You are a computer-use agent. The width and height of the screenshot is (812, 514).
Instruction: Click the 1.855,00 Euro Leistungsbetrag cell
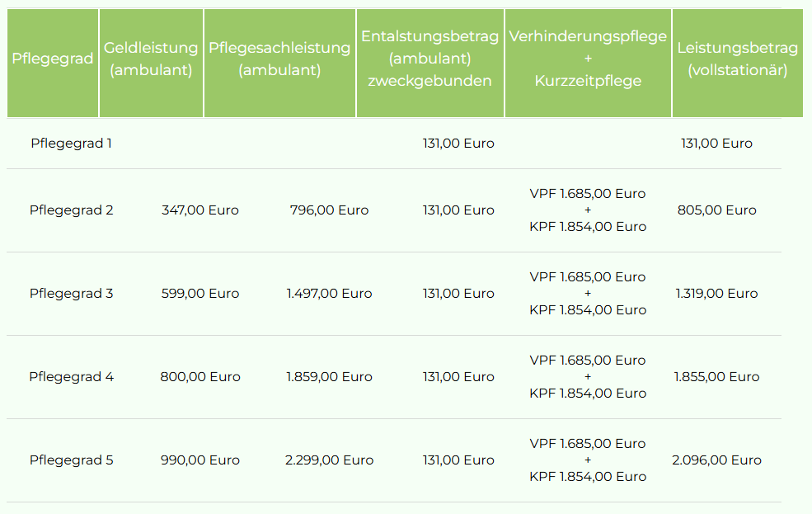pos(717,377)
